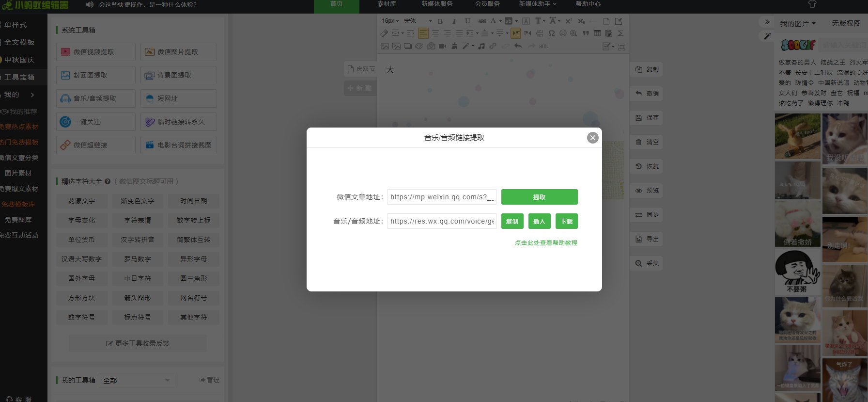
Task: Toggle left-to-right text direction button
Action: point(515,33)
